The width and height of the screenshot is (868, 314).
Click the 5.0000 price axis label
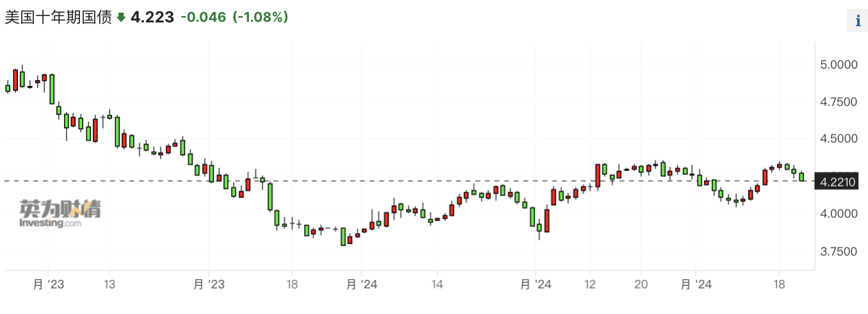tap(838, 65)
